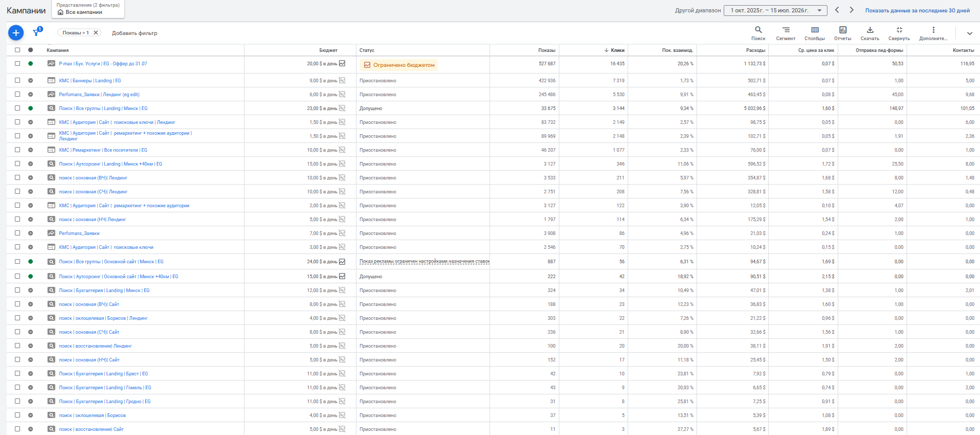
Task: Click 'Добавить фильтр'
Action: (x=135, y=33)
